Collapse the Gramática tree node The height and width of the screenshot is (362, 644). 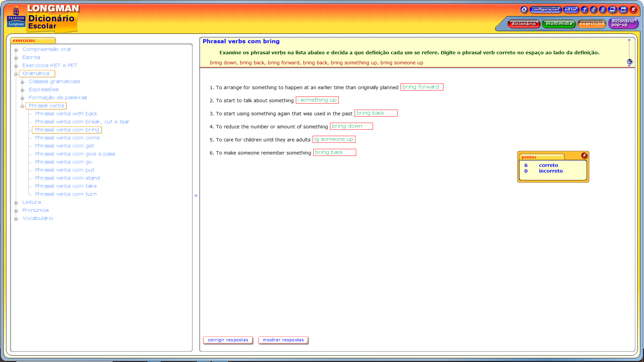[x=16, y=74]
